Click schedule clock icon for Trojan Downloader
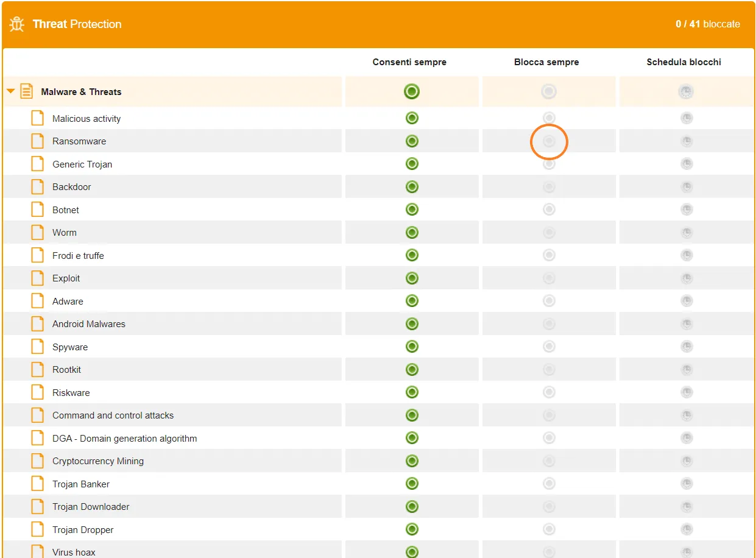Image resolution: width=756 pixels, height=558 pixels. (687, 507)
